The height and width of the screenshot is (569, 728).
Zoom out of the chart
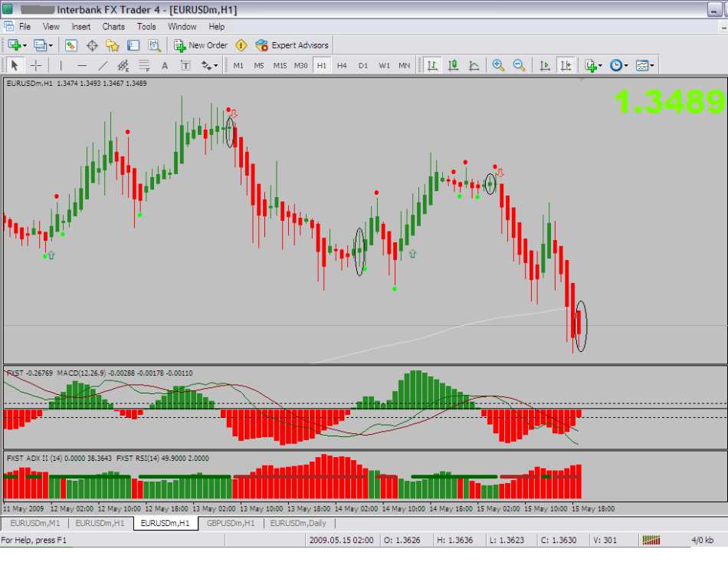tap(519, 66)
